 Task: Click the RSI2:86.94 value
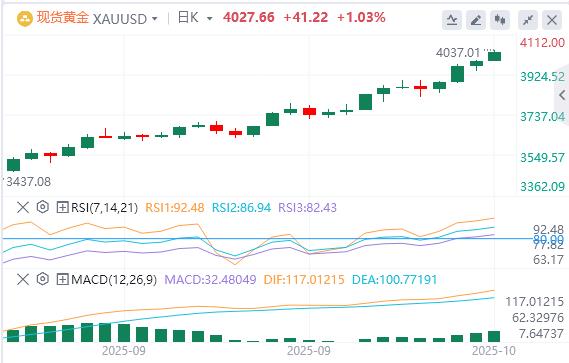click(x=241, y=208)
